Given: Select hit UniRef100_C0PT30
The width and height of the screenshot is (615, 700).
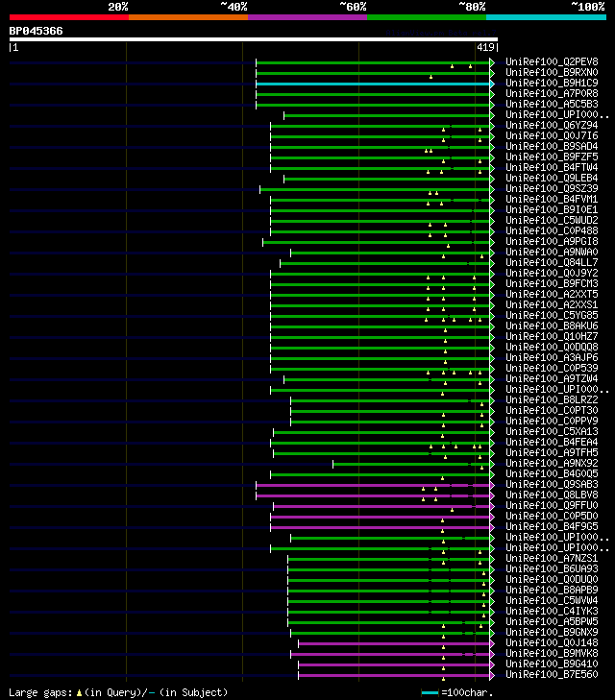Looking at the screenshot, I should tap(552, 410).
